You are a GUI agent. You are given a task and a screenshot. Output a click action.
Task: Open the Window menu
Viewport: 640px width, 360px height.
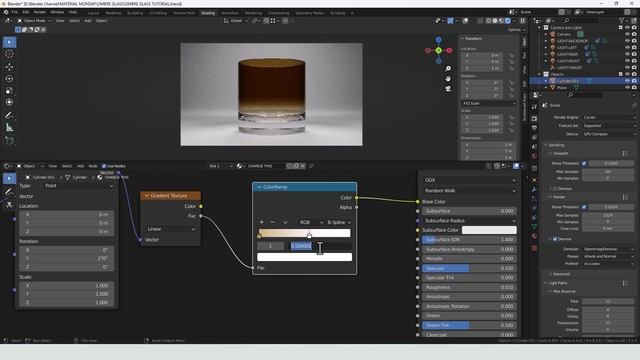click(x=57, y=12)
